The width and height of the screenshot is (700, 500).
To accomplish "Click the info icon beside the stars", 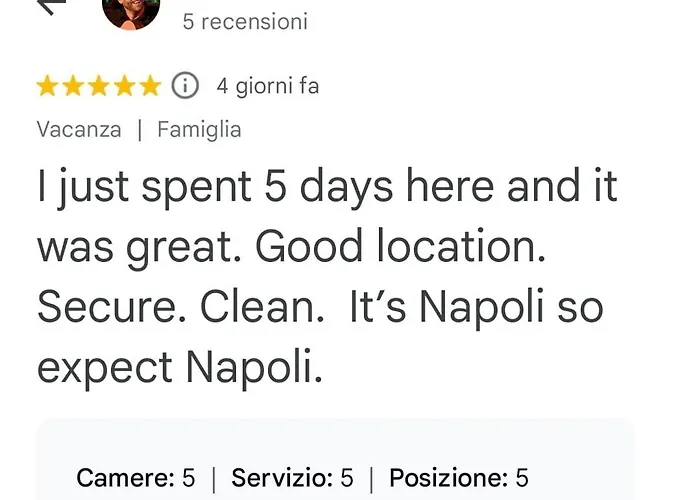I will pos(186,87).
